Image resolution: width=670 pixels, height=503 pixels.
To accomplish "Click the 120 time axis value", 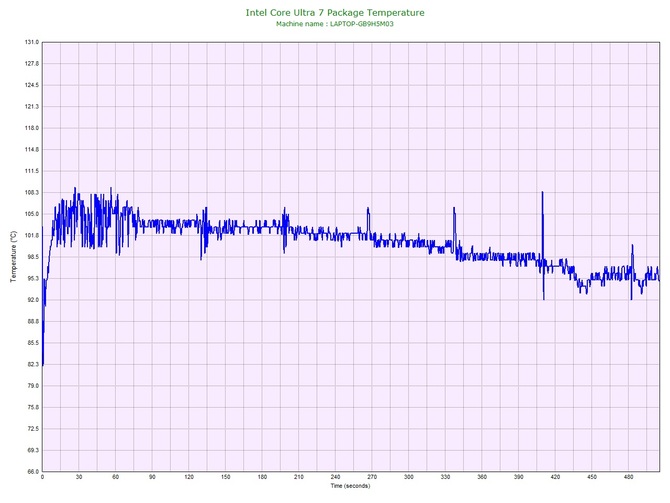I will click(x=189, y=477).
